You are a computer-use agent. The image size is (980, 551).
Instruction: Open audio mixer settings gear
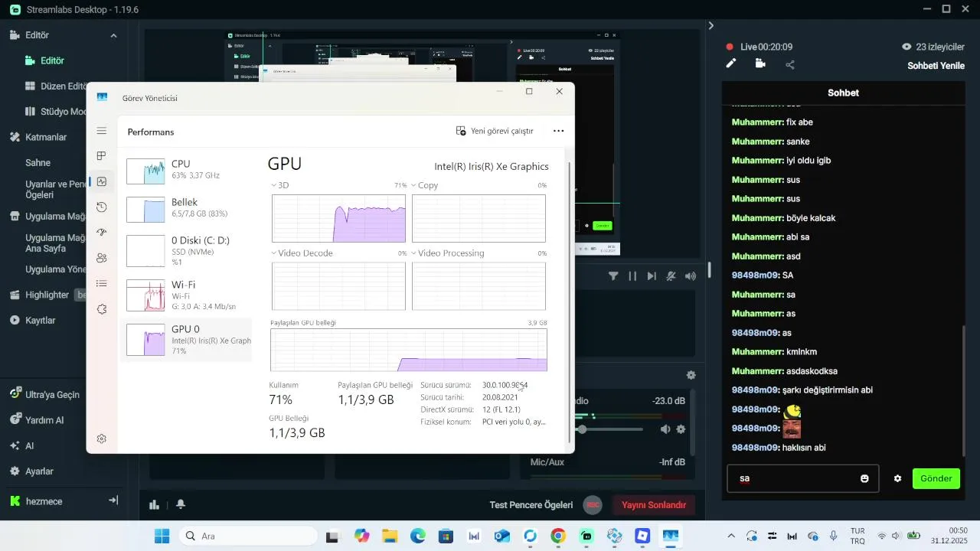691,375
